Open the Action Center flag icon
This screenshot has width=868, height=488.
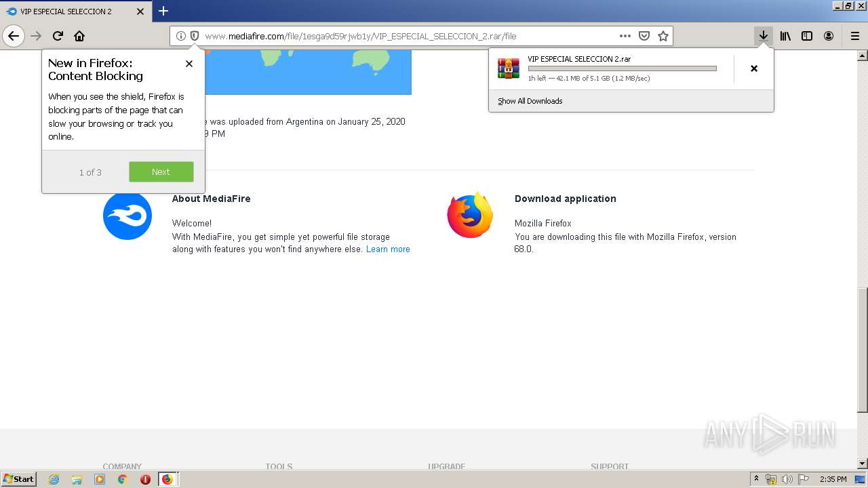coord(804,479)
